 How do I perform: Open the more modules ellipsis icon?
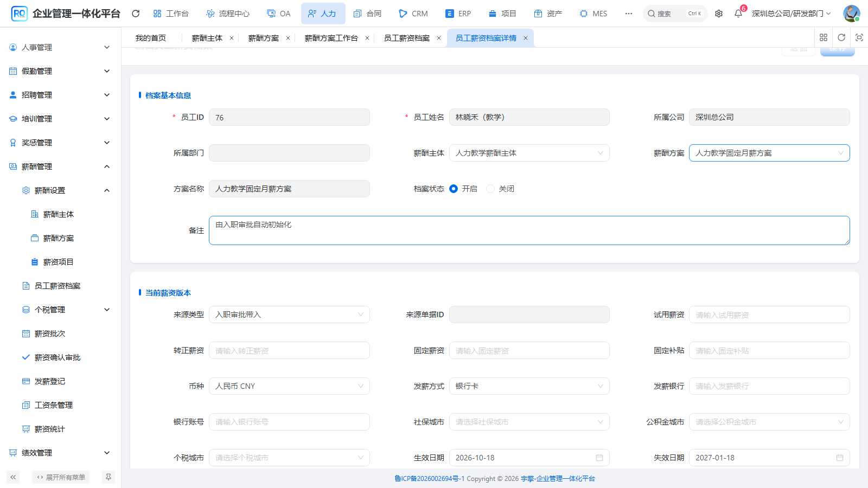coord(628,14)
